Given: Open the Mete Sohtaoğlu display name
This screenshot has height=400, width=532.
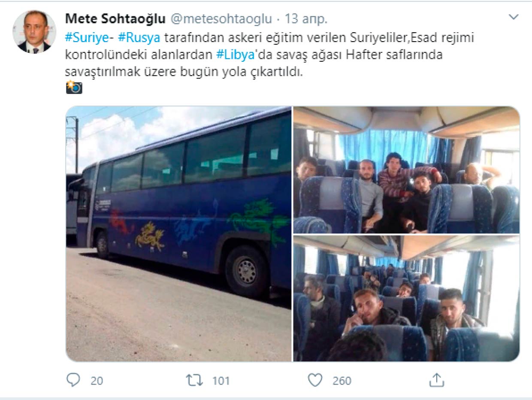Looking at the screenshot, I should tap(115, 19).
